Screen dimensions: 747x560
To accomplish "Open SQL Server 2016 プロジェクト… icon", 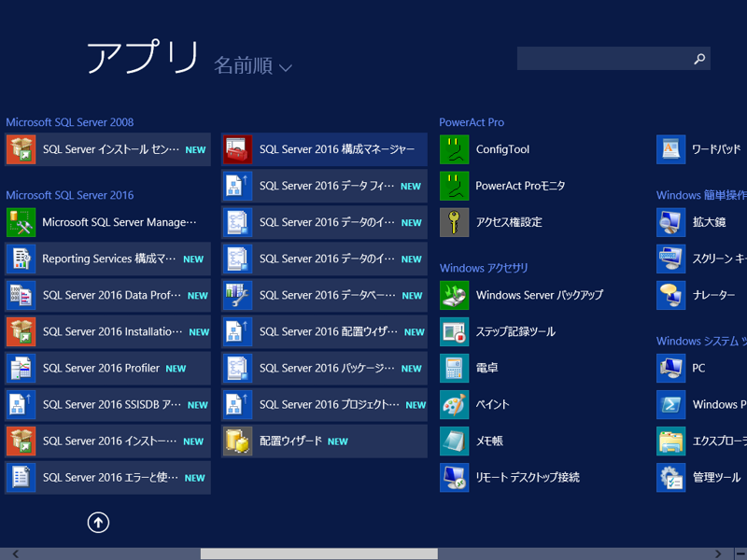I will (x=238, y=405).
